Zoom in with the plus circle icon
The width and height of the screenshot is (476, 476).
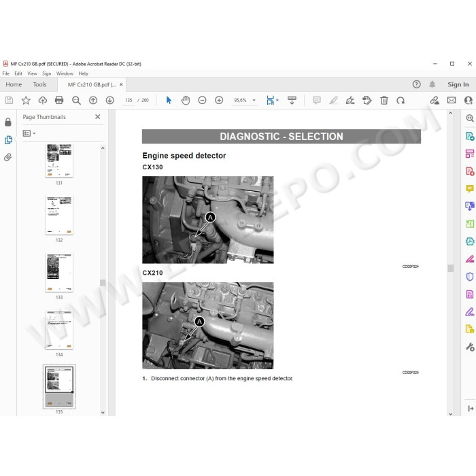click(219, 100)
